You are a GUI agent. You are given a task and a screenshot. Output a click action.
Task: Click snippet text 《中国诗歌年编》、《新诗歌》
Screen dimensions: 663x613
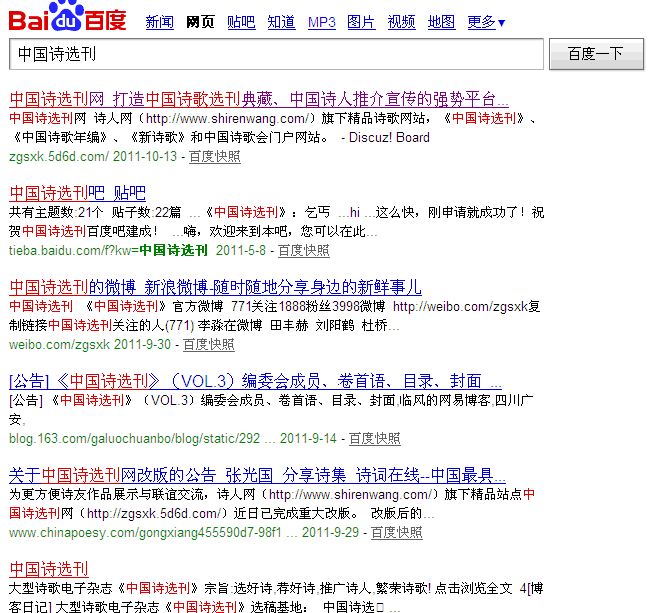point(99,137)
